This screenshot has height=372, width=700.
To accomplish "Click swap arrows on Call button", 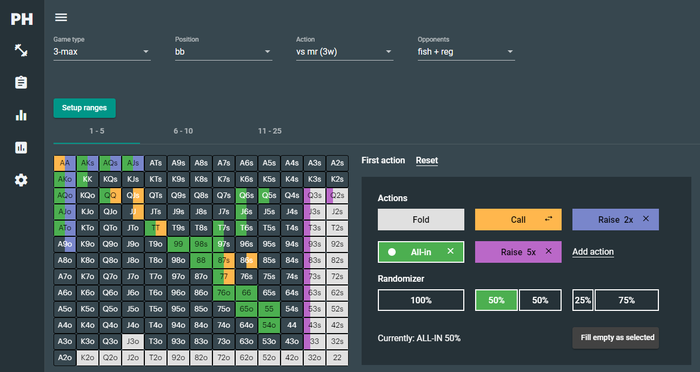I will point(548,218).
